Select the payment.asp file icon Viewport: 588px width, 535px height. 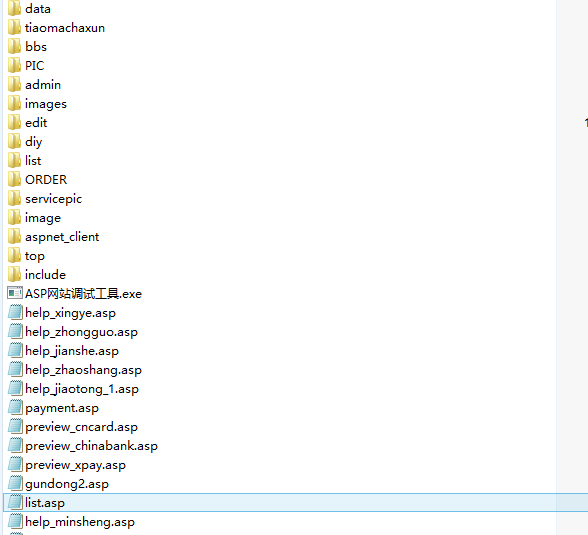(15, 408)
